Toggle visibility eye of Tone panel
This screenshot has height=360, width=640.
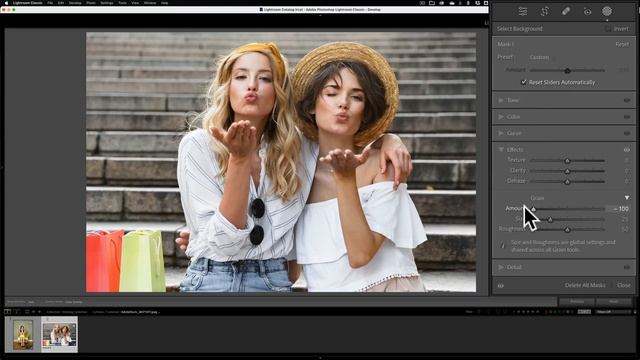coord(627,100)
